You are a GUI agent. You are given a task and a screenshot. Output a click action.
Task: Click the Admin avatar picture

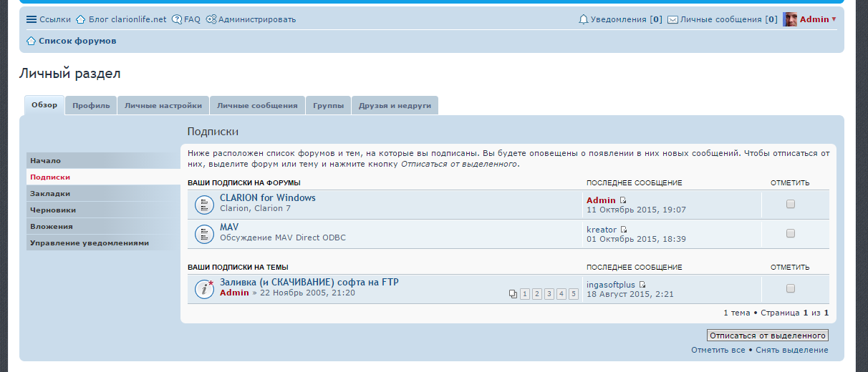point(790,19)
